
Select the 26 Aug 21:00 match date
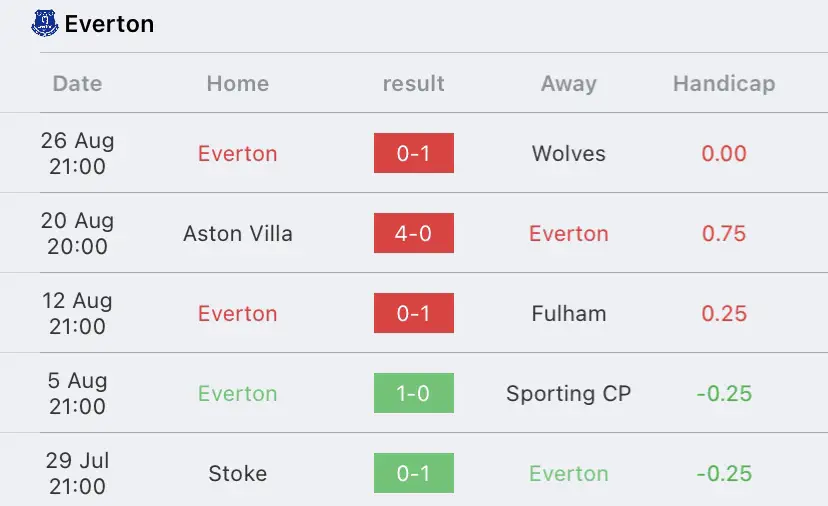(77, 153)
